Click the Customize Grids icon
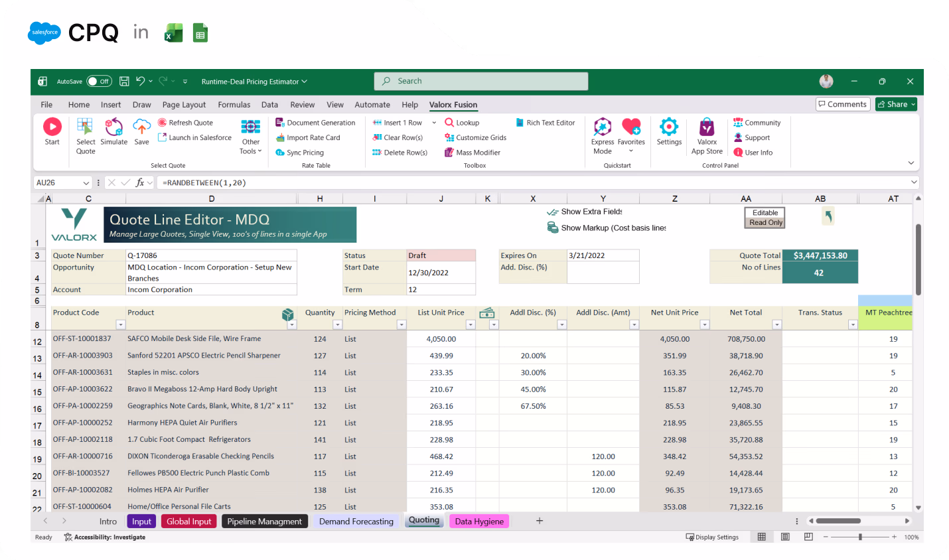 475,137
